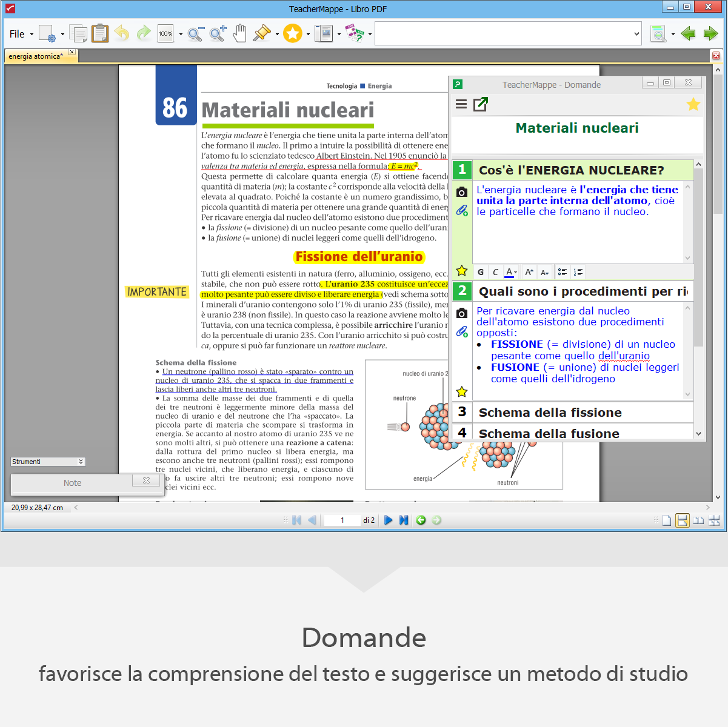
Task: Open the 100% zoom level dropdown arrow
Action: pyautogui.click(x=181, y=34)
